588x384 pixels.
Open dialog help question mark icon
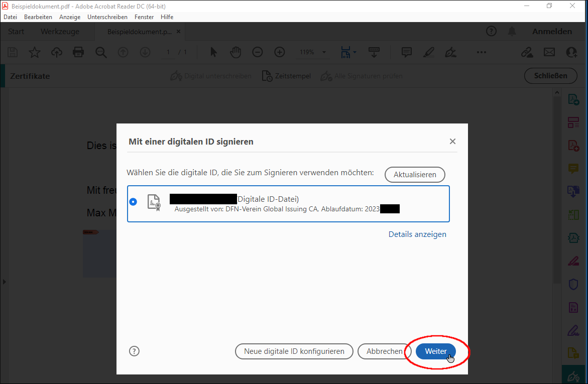(134, 351)
